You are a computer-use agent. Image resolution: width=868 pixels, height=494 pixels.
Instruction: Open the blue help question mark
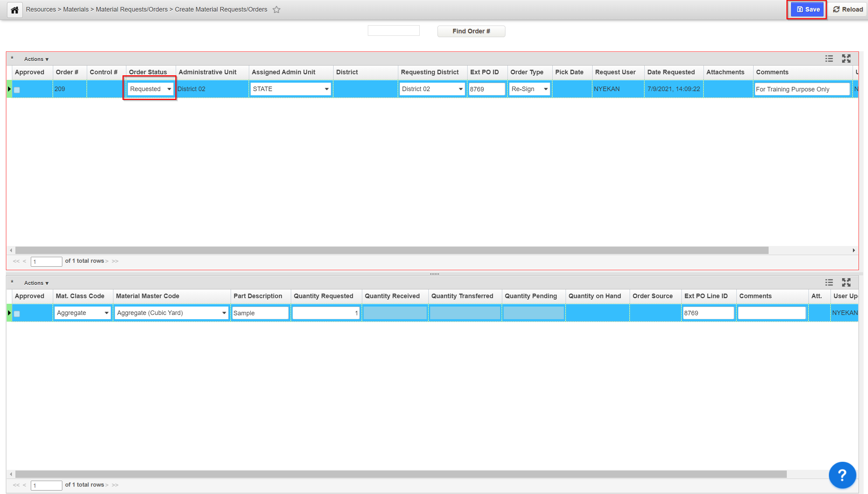(x=842, y=475)
